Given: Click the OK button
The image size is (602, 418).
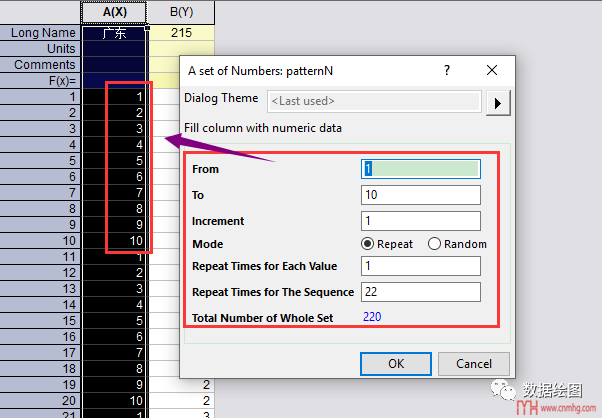Looking at the screenshot, I should click(x=396, y=363).
